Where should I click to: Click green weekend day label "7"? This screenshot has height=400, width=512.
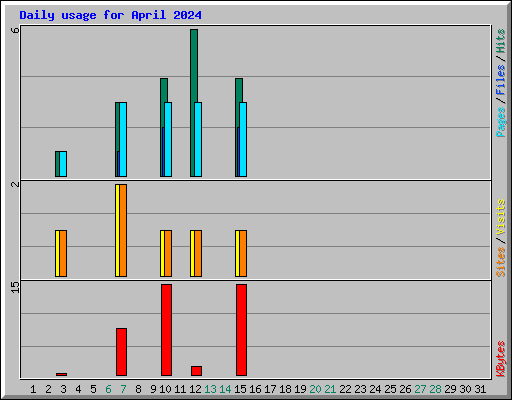(x=123, y=389)
